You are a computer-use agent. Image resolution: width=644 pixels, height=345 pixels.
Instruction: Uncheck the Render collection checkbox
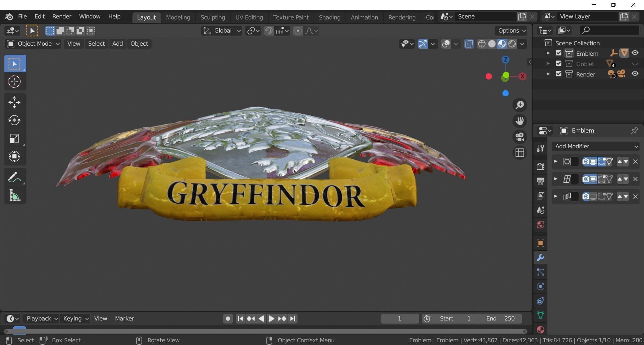point(558,74)
